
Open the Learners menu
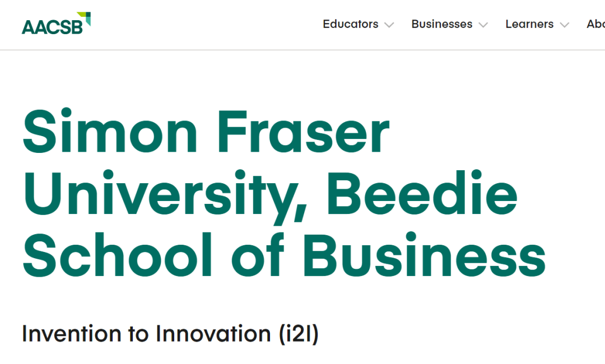tap(529, 24)
